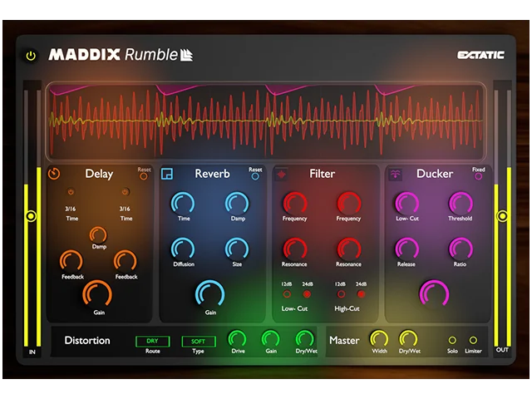
Task: Click the left Delay Feedback knob
Action: pos(71,262)
